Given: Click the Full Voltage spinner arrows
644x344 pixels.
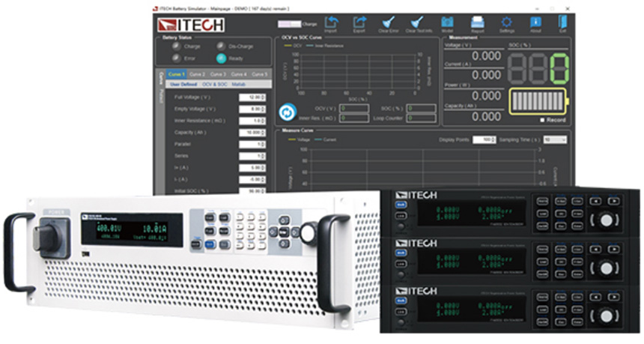Looking at the screenshot, I should (262, 97).
